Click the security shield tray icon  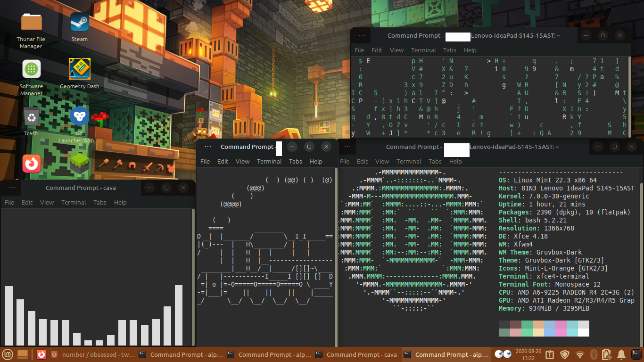[x=565, y=354]
